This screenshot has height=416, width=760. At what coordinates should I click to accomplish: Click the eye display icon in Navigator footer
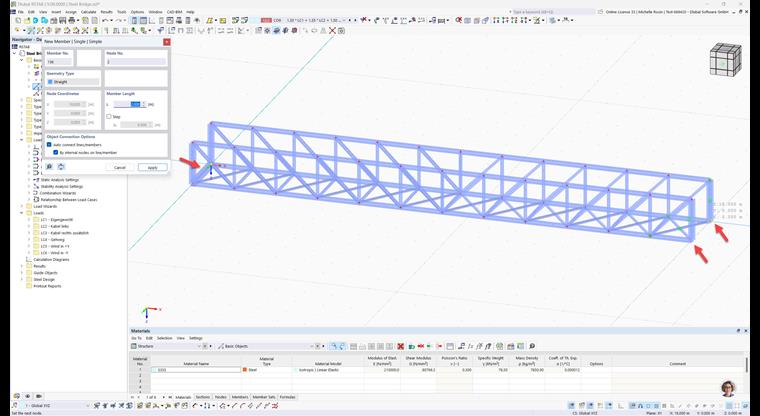[x=28, y=396]
